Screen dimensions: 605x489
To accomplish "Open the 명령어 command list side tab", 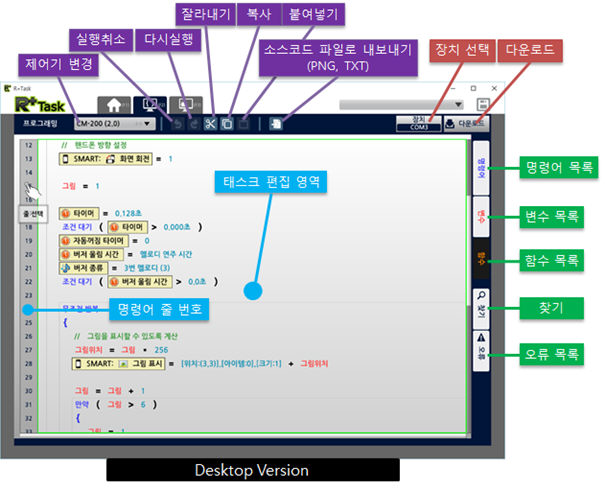I will (479, 167).
